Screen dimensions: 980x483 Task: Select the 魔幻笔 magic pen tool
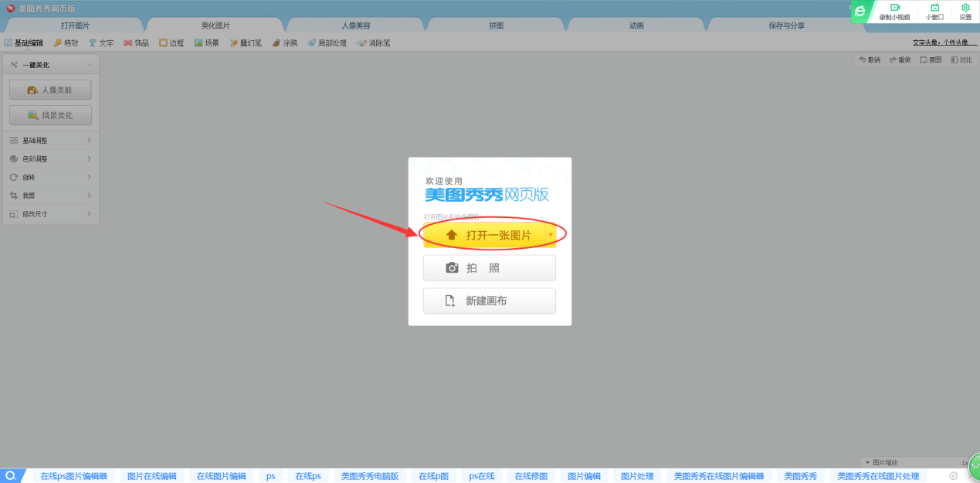(x=246, y=43)
